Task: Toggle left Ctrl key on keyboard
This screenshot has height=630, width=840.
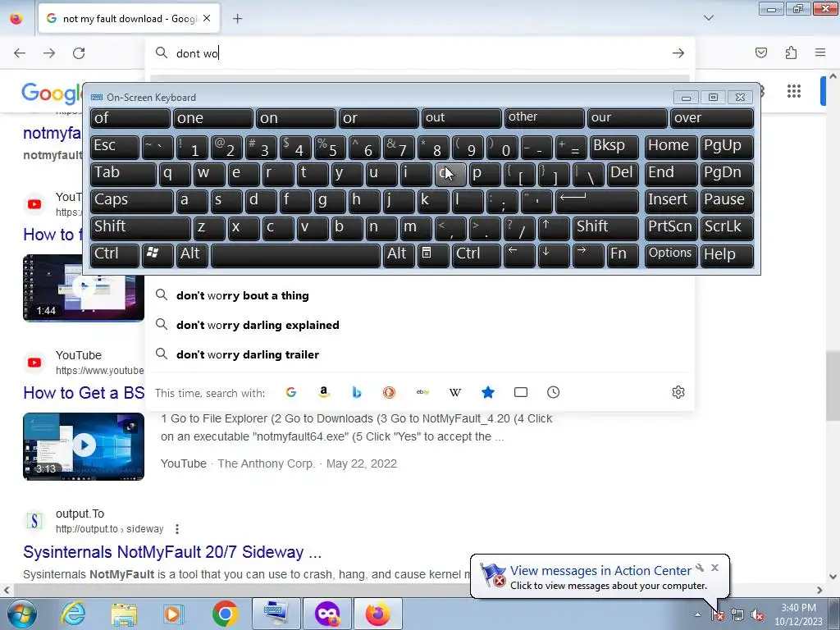Action: click(115, 254)
